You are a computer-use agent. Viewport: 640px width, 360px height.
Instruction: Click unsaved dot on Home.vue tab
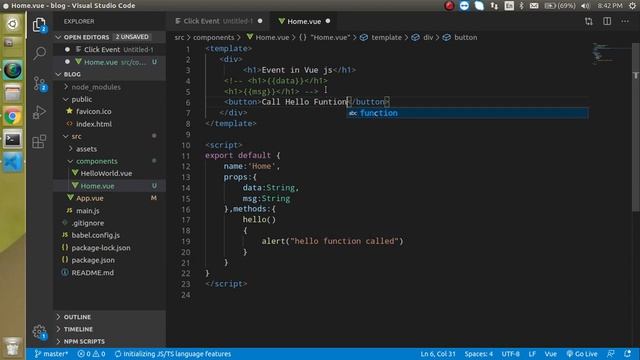(x=328, y=21)
